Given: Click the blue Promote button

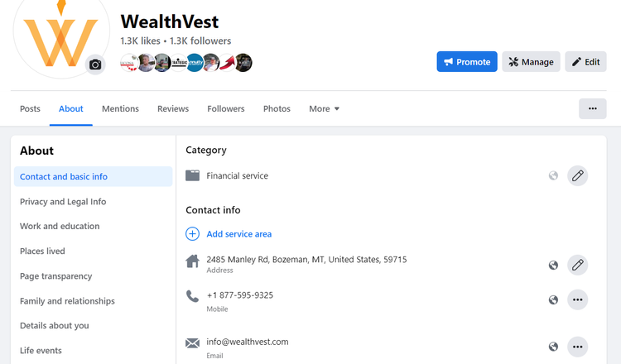Looking at the screenshot, I should coord(467,62).
